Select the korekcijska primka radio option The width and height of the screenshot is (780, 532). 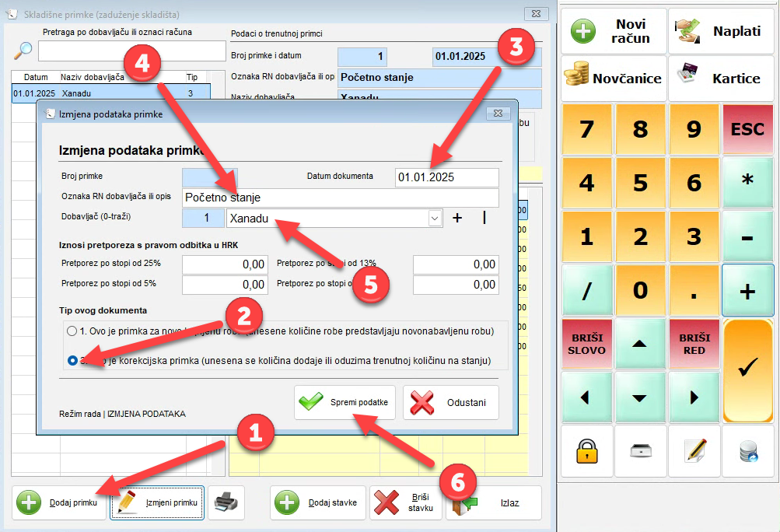72,360
